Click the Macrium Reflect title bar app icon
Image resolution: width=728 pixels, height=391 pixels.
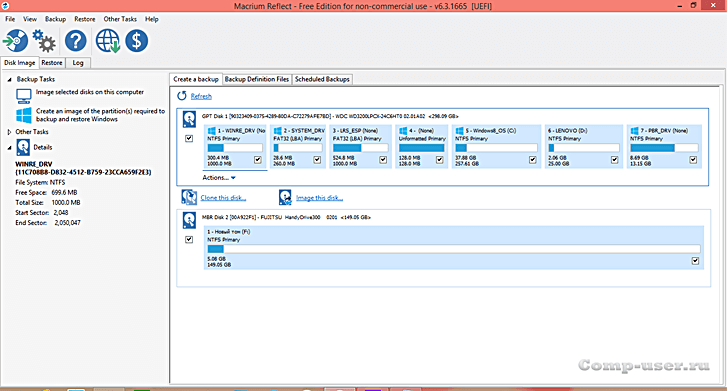click(5, 6)
